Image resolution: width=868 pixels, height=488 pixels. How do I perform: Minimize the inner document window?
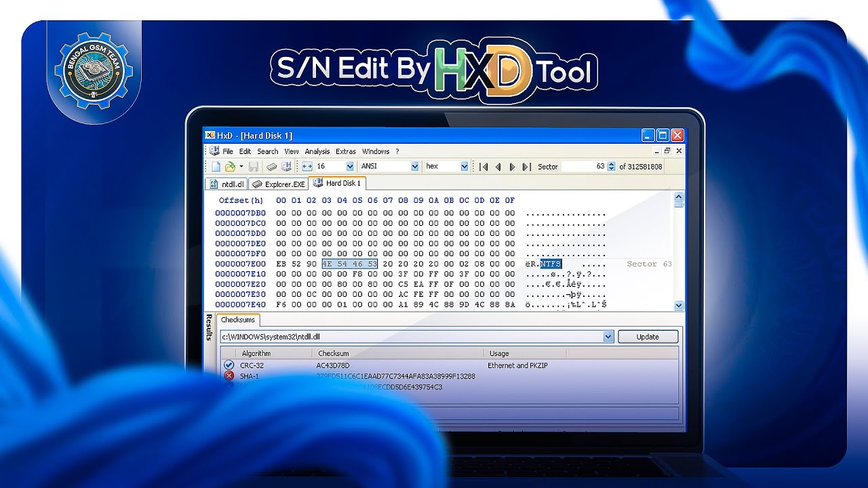point(656,151)
